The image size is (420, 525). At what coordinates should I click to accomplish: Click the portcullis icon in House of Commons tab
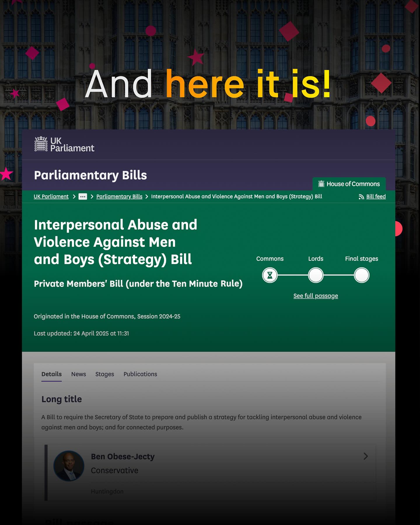pyautogui.click(x=321, y=184)
